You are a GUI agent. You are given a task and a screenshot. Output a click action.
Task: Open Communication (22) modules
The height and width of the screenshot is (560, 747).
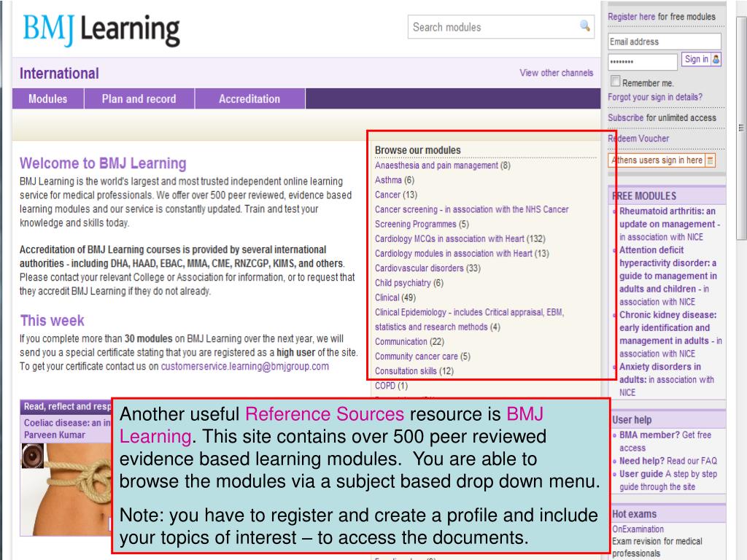coord(409,341)
